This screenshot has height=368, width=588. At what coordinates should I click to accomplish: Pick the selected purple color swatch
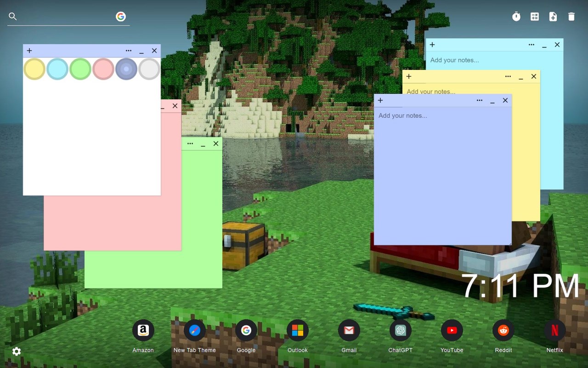[x=126, y=69]
